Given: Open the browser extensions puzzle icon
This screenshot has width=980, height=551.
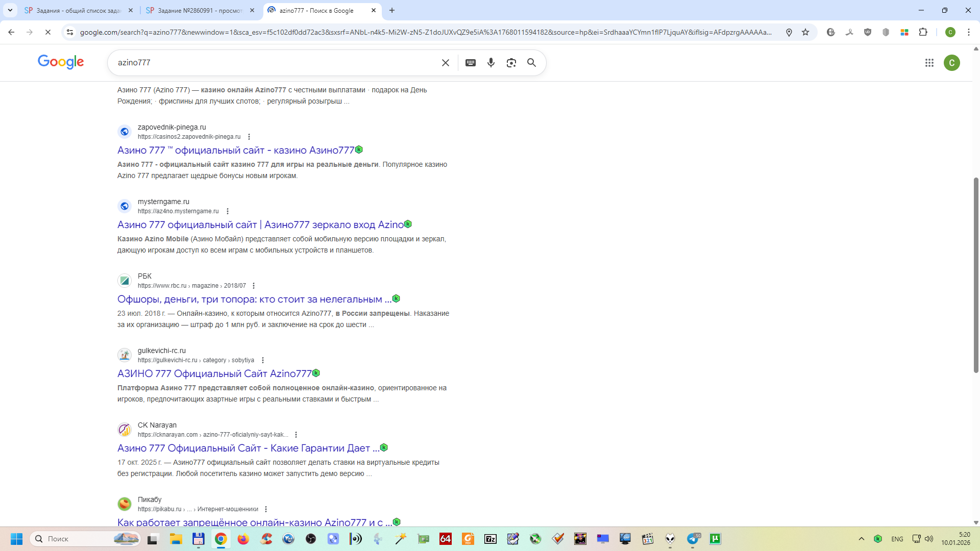Looking at the screenshot, I should tap(923, 32).
